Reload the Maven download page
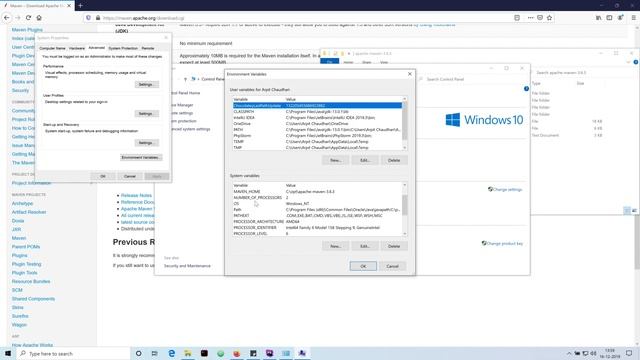Image resolution: width=640 pixels, height=360 pixels. [28, 18]
